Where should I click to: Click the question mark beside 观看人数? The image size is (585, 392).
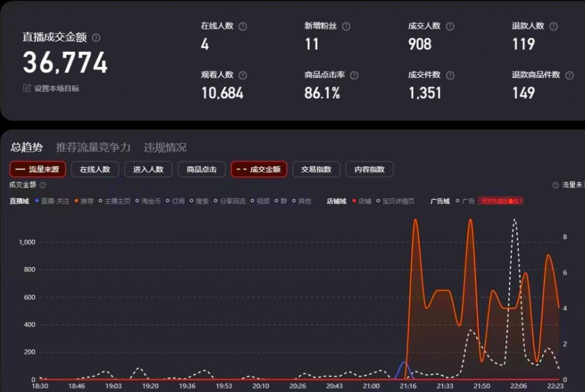pyautogui.click(x=242, y=75)
